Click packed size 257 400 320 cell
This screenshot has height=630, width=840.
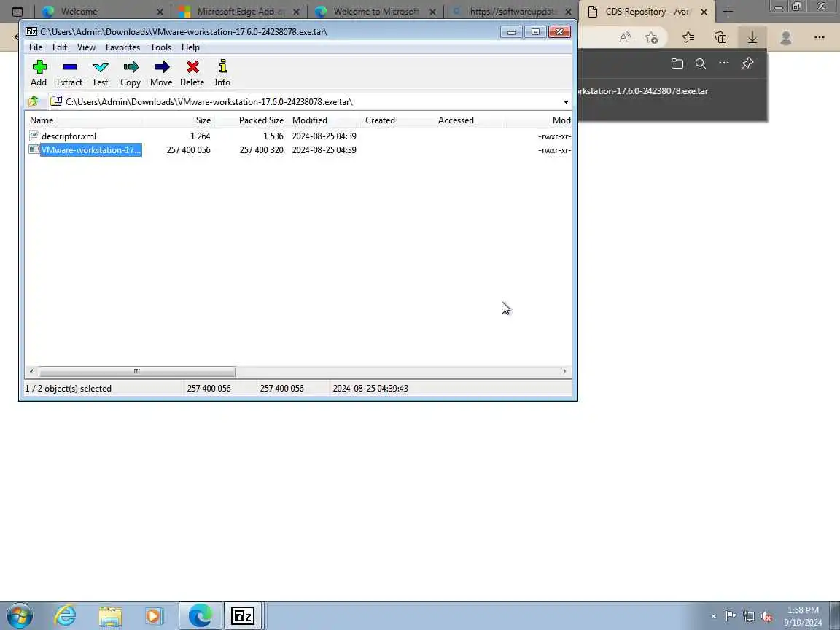coord(262,150)
